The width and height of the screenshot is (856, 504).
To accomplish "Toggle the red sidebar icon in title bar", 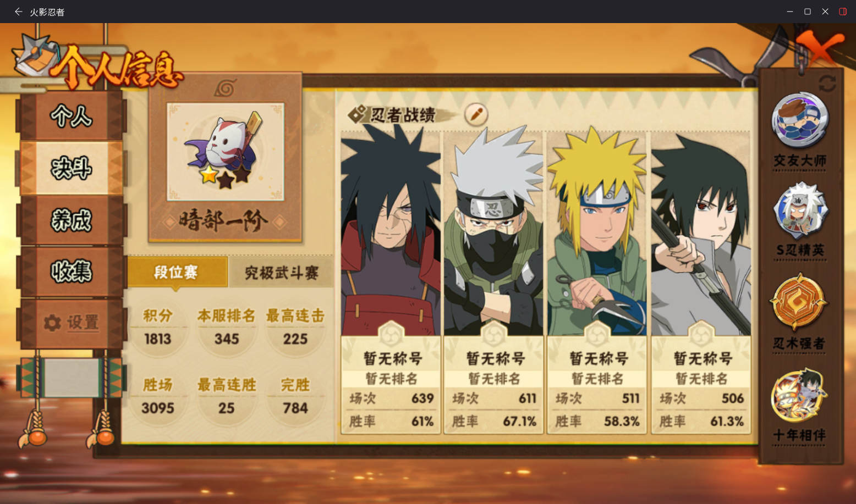I will (x=842, y=12).
